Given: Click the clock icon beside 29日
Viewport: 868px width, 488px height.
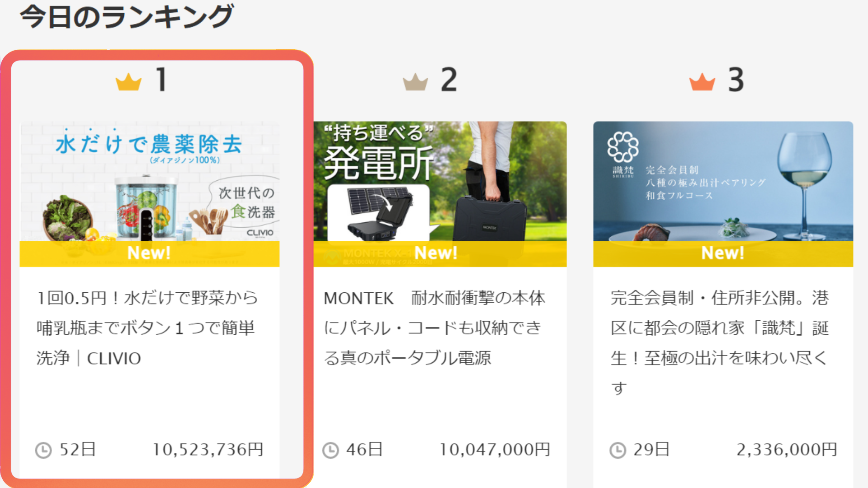Looking at the screenshot, I should [x=618, y=450].
